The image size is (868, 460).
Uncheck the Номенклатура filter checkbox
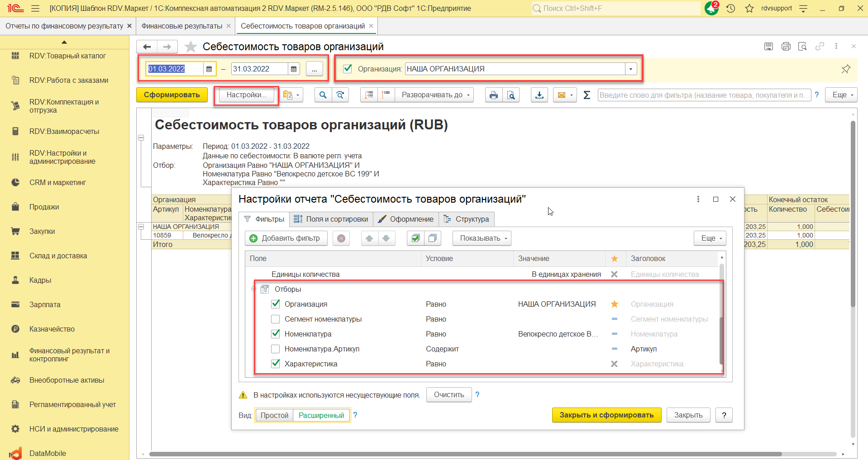tap(275, 334)
